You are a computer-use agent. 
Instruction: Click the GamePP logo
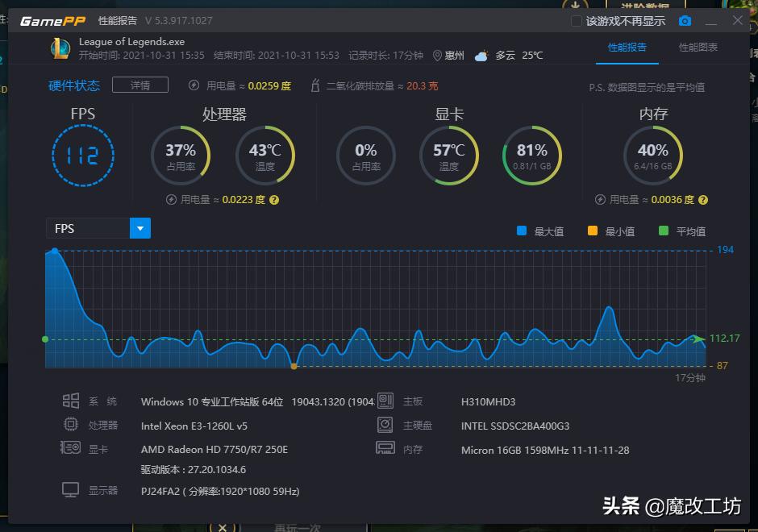52,20
